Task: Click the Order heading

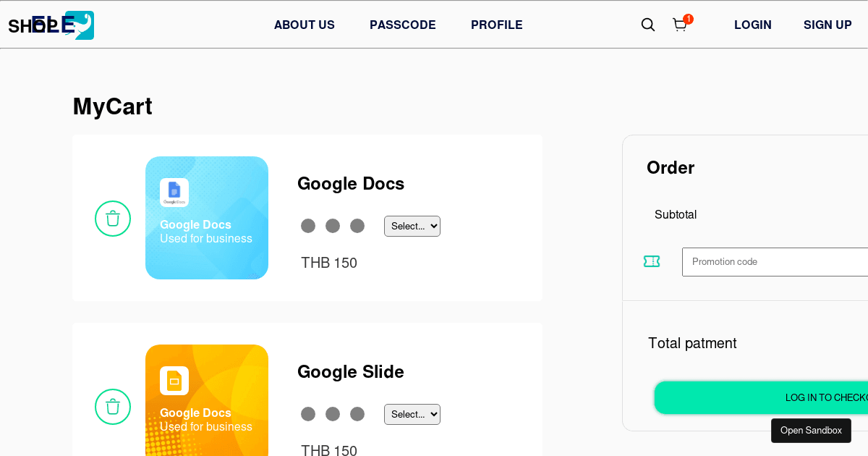Action: tap(671, 168)
